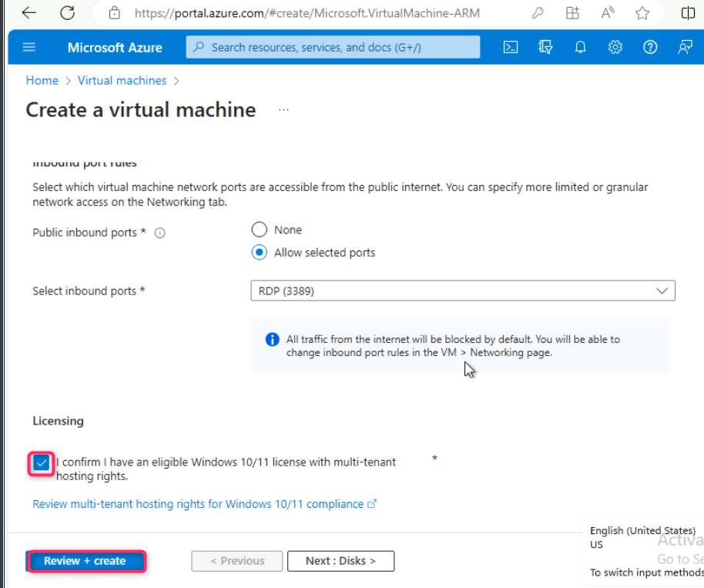Open the ellipsis menu beside page title

283,110
